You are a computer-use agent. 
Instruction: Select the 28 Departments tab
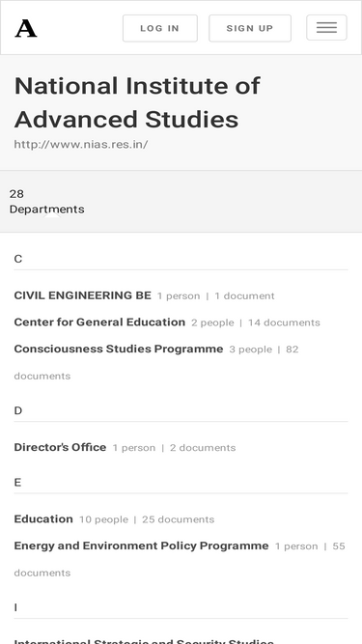(46, 201)
